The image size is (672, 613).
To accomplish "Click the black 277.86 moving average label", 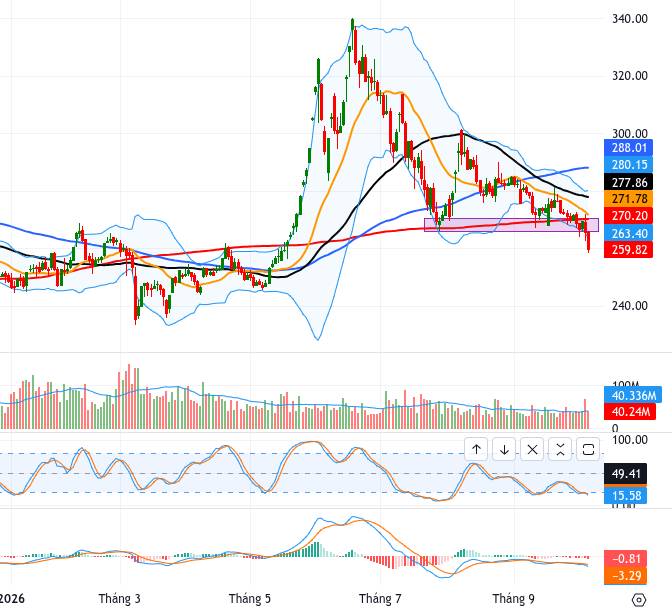I will pos(628,182).
